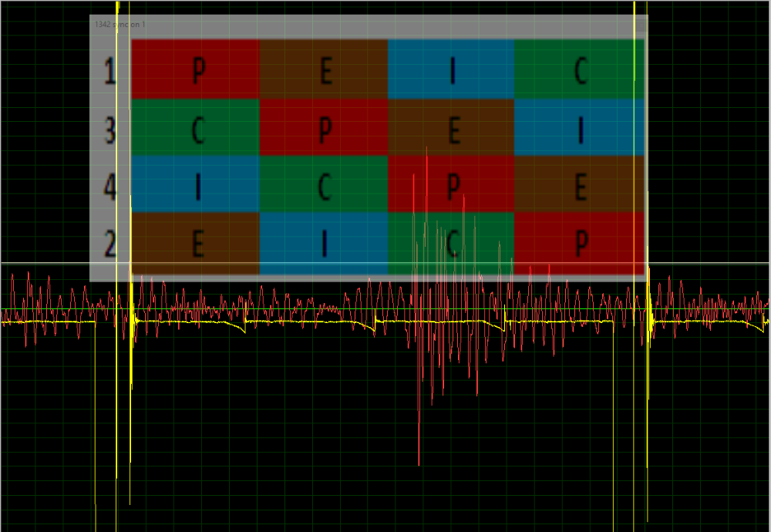The image size is (771, 532).
Task: Select the green C cell in row 4
Action: pos(324,185)
